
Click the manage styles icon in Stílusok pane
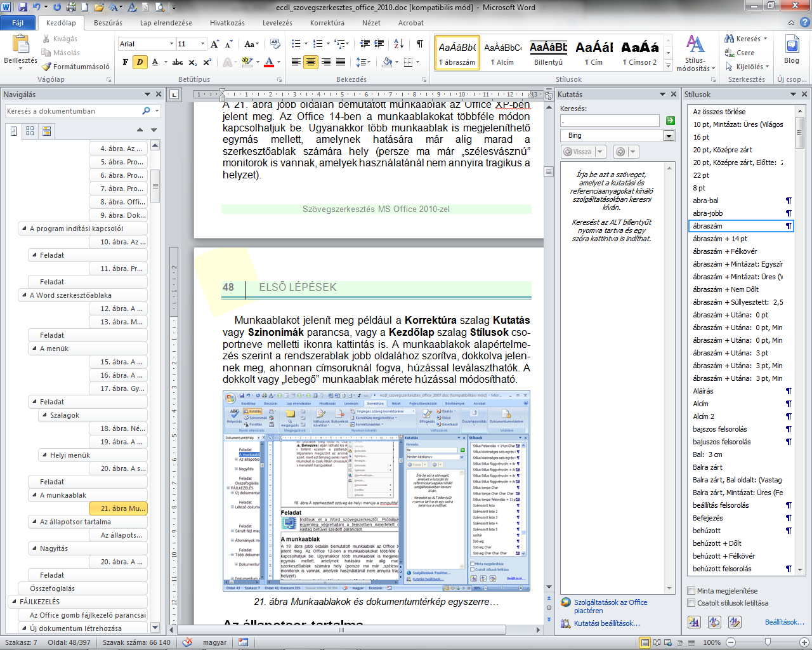click(x=735, y=622)
